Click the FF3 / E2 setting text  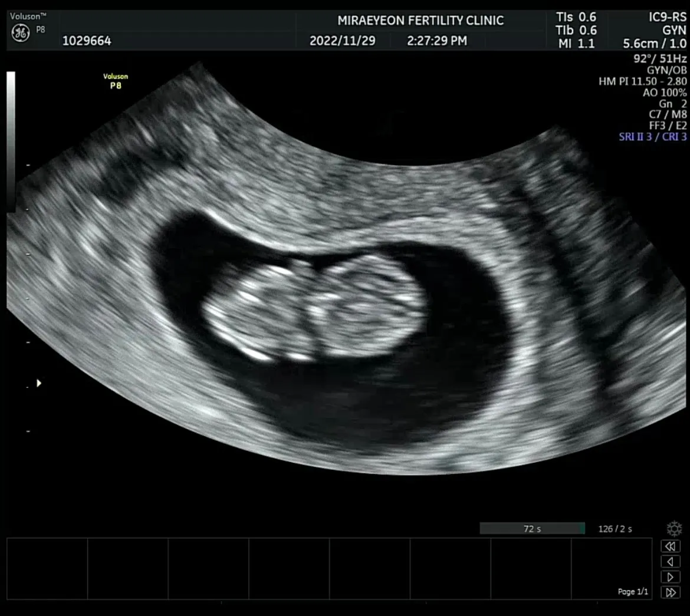(x=668, y=126)
